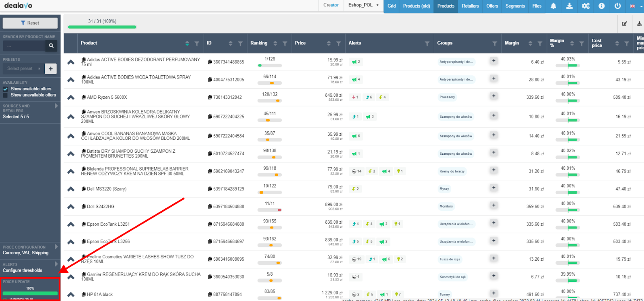The width and height of the screenshot is (644, 301).
Task: Click the Monitory group tag
Action: click(446, 206)
